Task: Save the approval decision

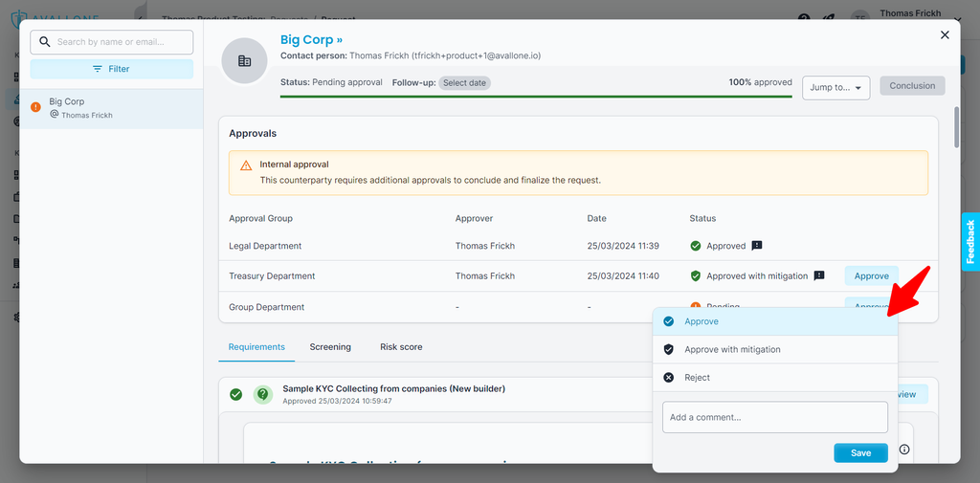Action: point(860,453)
